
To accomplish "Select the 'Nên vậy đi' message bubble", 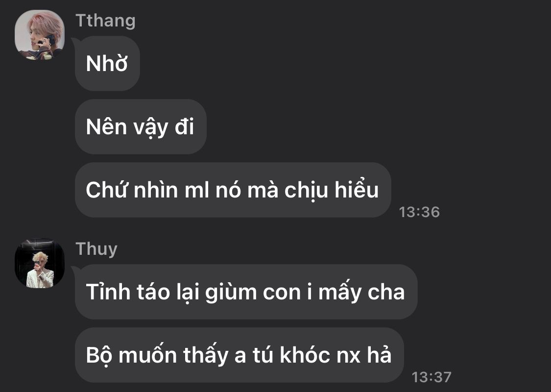I will tap(141, 126).
